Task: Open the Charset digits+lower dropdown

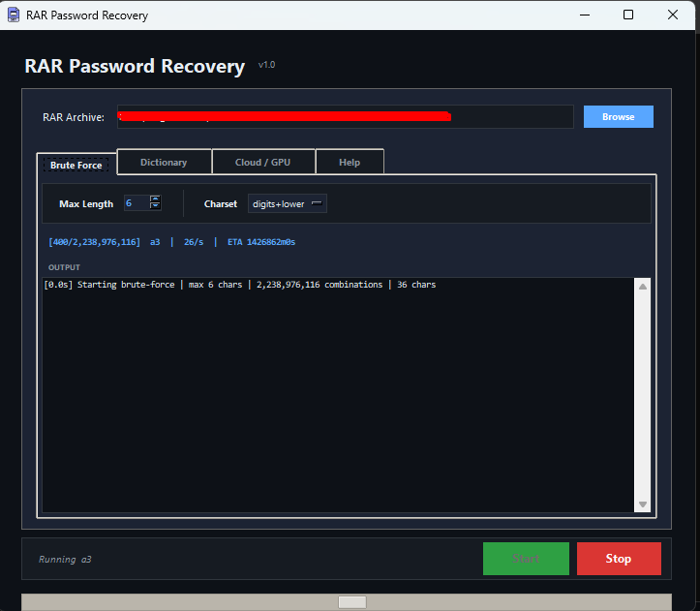Action: click(x=287, y=203)
